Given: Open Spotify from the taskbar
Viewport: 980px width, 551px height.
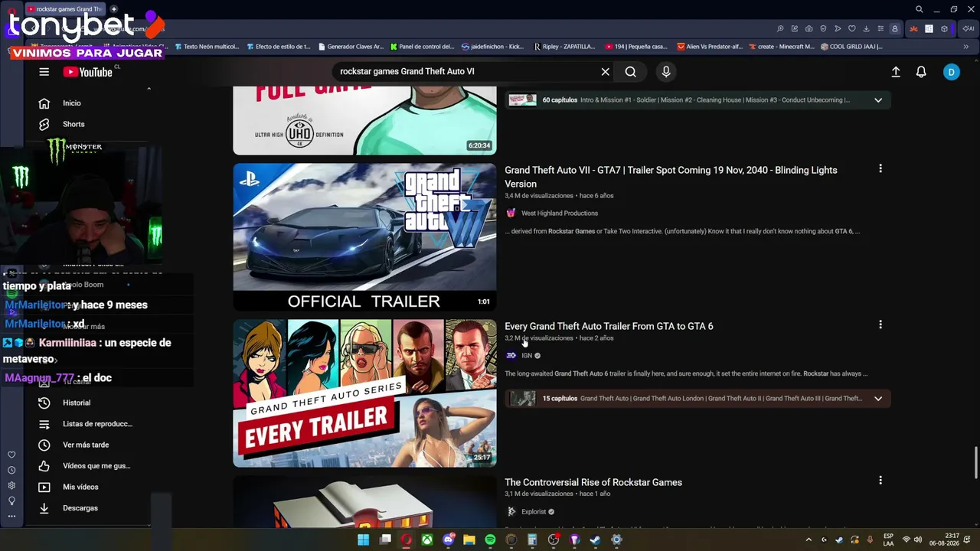Looking at the screenshot, I should [x=491, y=540].
